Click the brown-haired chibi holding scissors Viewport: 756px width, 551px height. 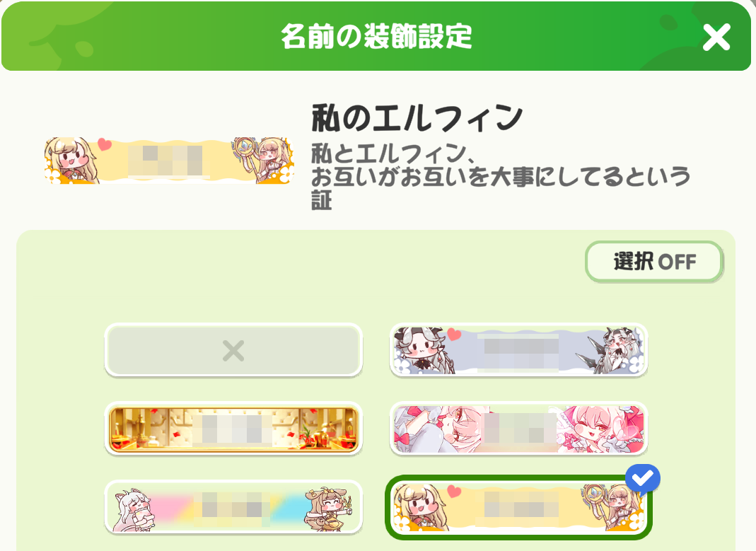coord(327,509)
